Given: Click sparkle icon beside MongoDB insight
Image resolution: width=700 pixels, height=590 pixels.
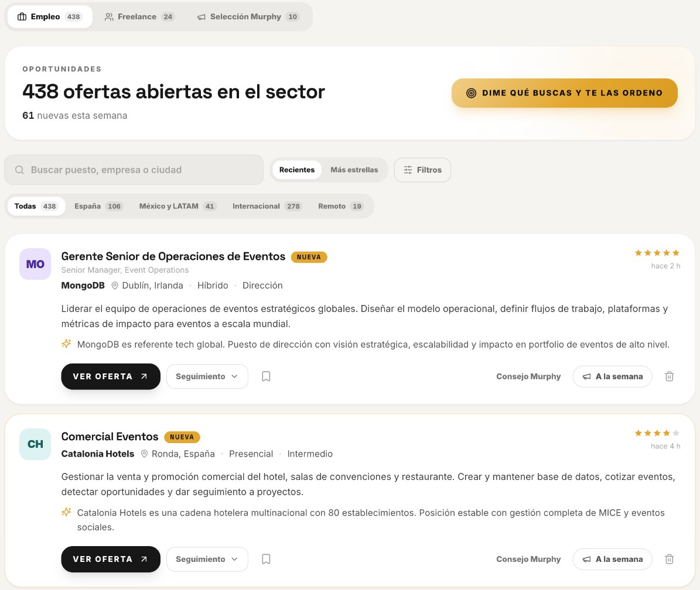Looking at the screenshot, I should click(x=66, y=344).
